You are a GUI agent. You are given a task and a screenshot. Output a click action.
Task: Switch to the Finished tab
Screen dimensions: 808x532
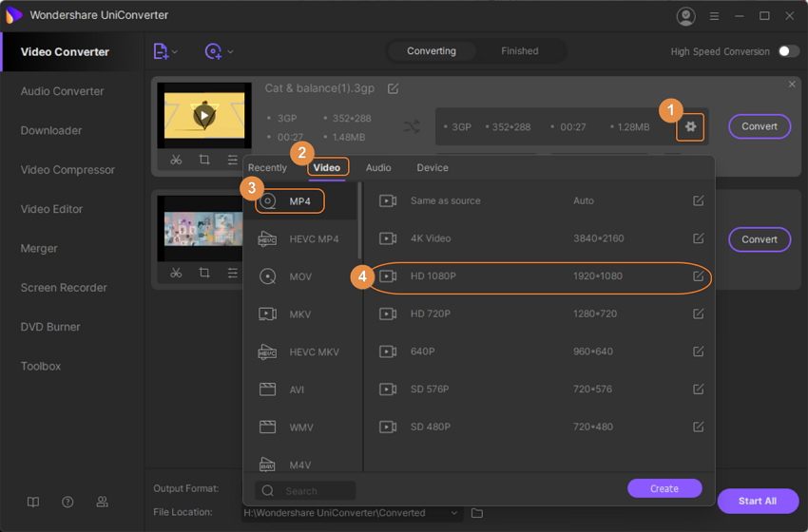(519, 51)
